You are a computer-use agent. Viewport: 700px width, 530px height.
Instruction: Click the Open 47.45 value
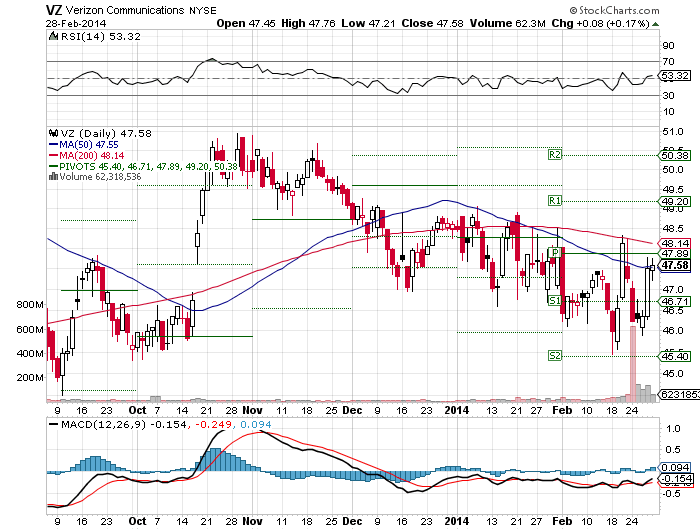tap(246, 23)
